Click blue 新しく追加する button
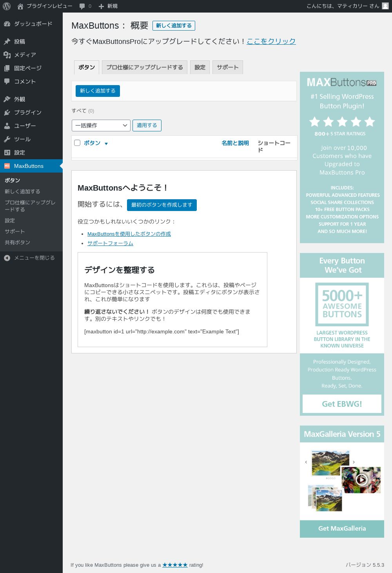 98,91
